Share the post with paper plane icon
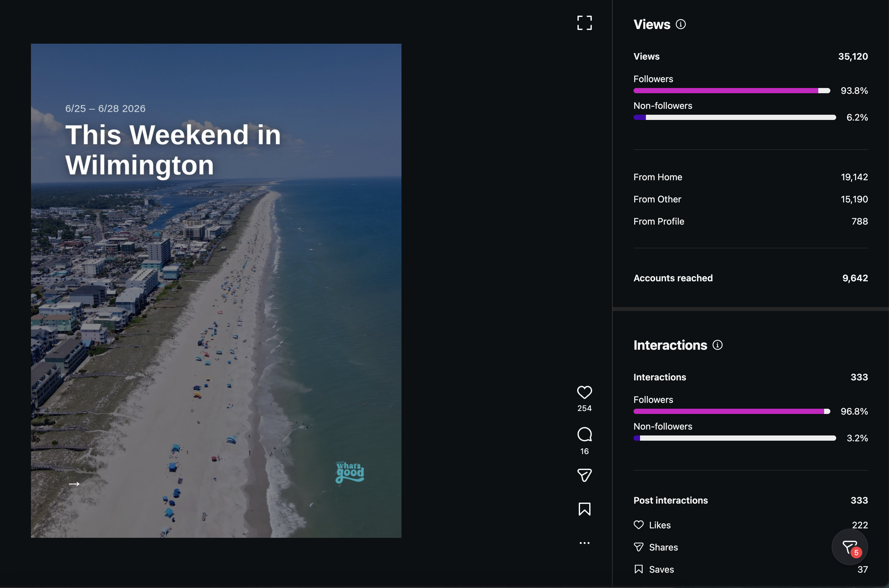 (x=584, y=475)
